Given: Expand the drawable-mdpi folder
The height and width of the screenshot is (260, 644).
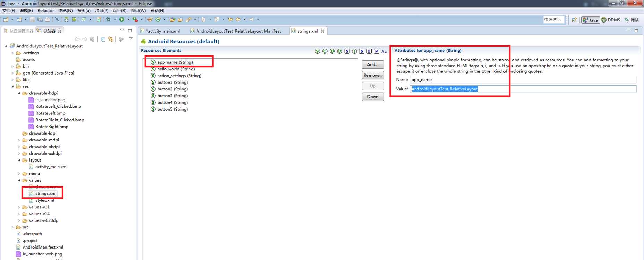Looking at the screenshot, I should [19, 140].
